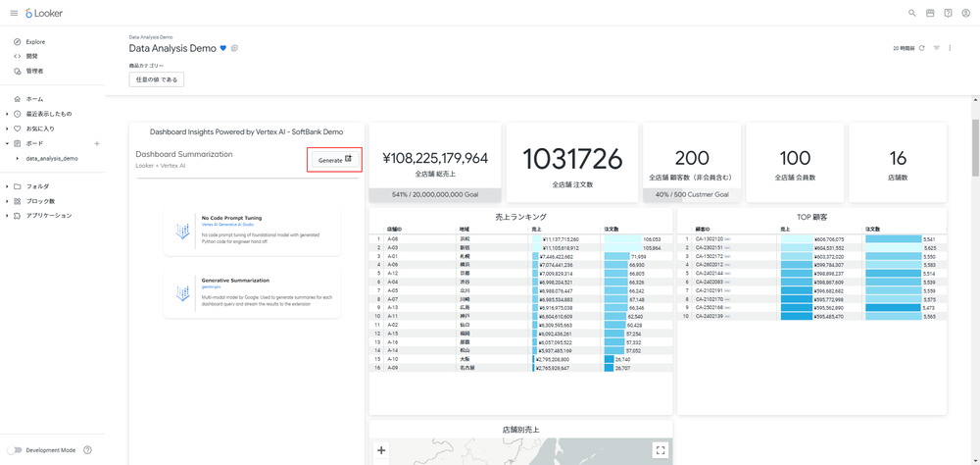Go to ホーム (Home) in sidebar

click(34, 99)
